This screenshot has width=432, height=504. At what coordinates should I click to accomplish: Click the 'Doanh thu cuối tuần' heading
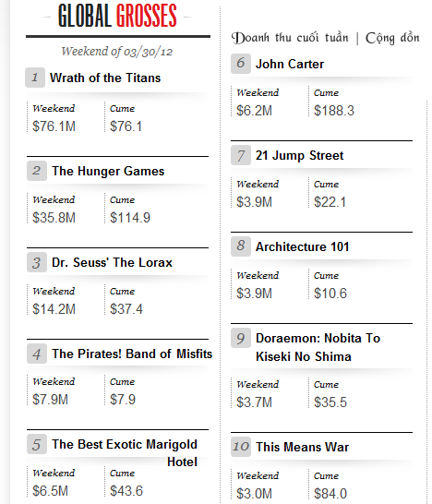(x=290, y=38)
